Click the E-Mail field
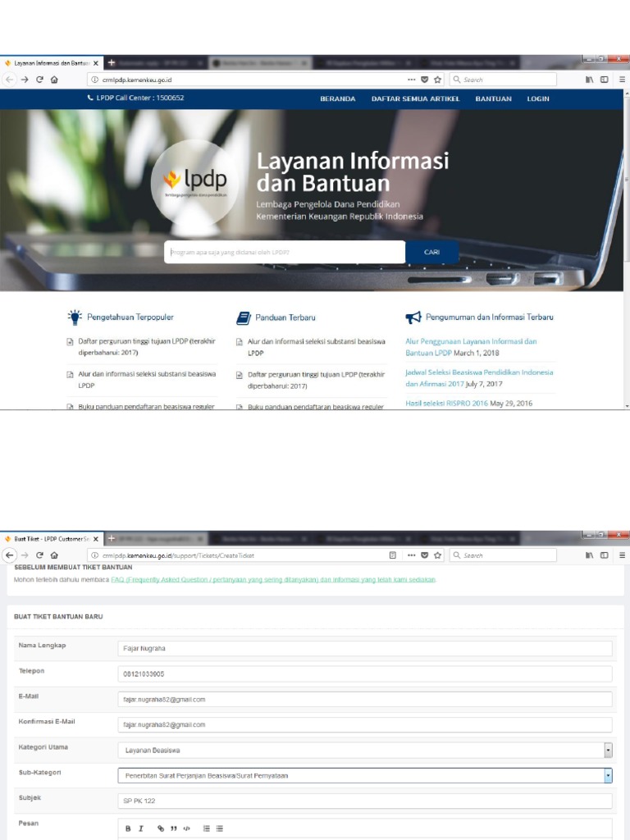Image resolution: width=630 pixels, height=840 pixels. (365, 699)
